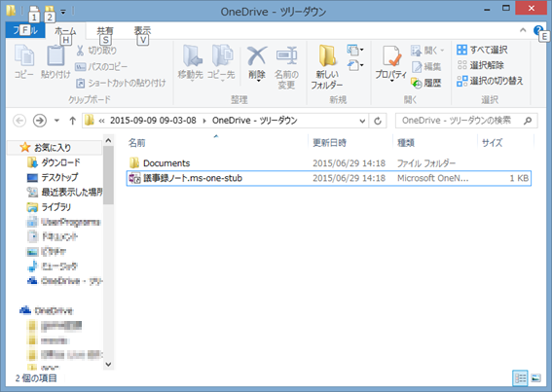The image size is (552, 392).
Task: Open the recent locations dropdown arrow
Action: click(x=56, y=121)
